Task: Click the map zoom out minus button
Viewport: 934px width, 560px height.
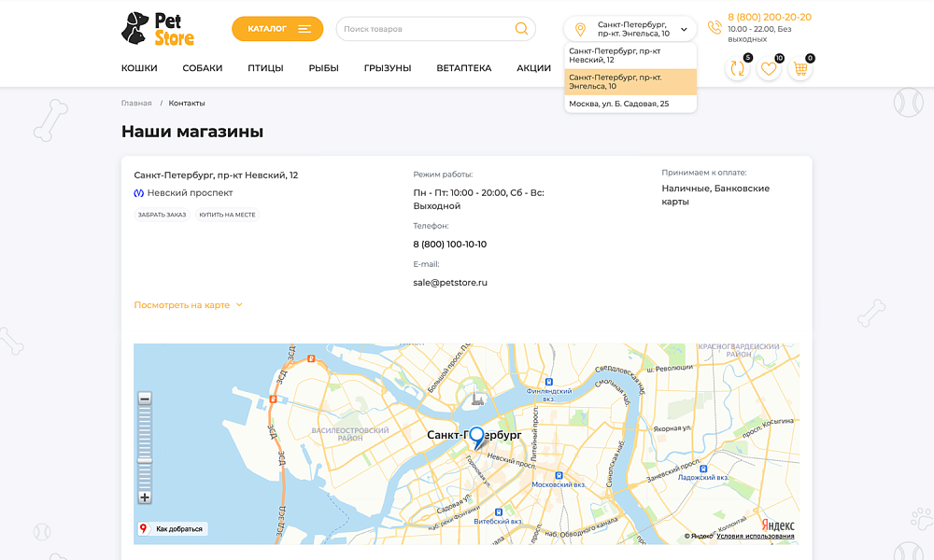Action: [145, 399]
